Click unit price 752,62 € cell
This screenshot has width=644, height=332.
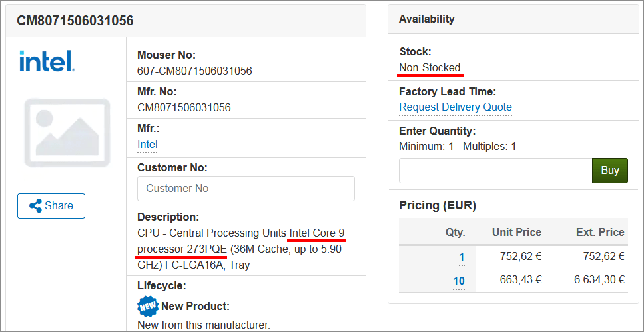[521, 257]
